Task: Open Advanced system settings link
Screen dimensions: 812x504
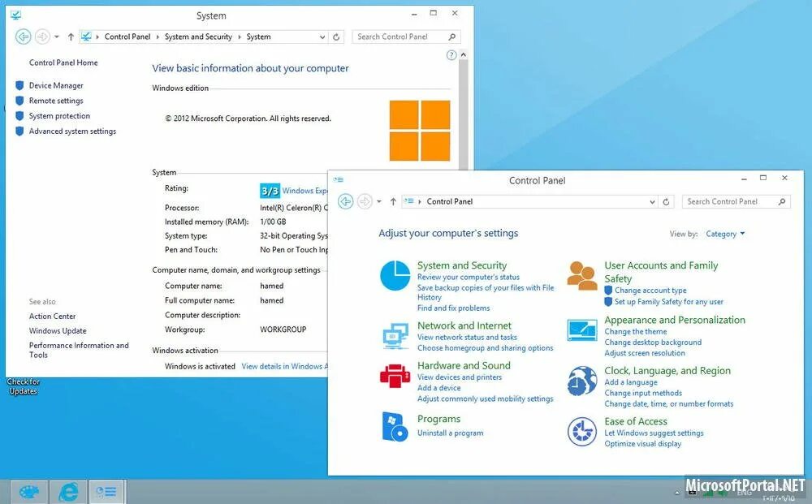Action: tap(72, 131)
